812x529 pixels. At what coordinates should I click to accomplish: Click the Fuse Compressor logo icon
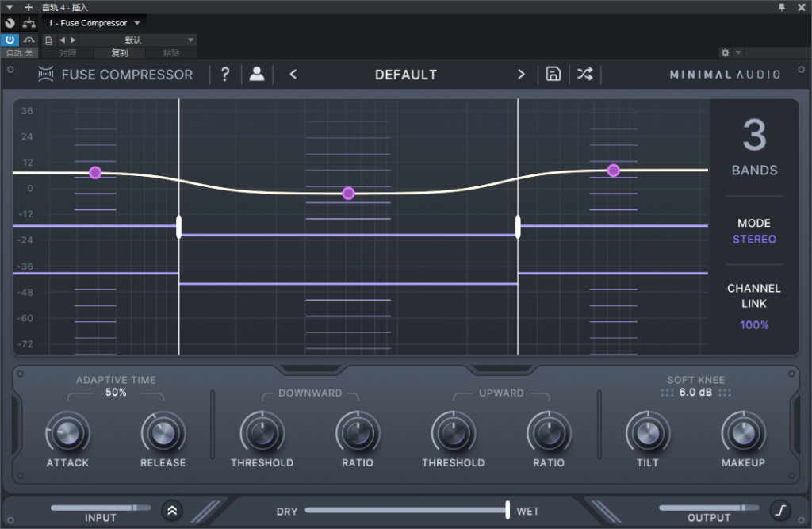(45, 75)
